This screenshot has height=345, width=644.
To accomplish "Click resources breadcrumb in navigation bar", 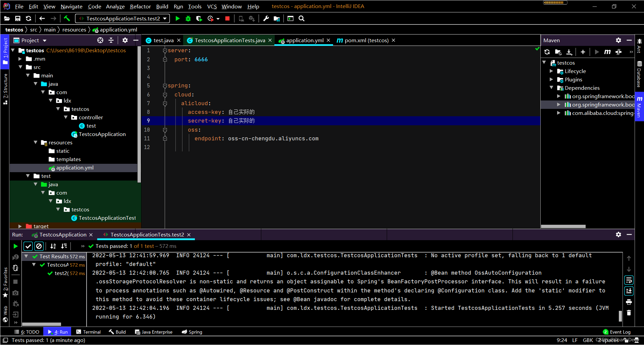I will pyautogui.click(x=74, y=30).
